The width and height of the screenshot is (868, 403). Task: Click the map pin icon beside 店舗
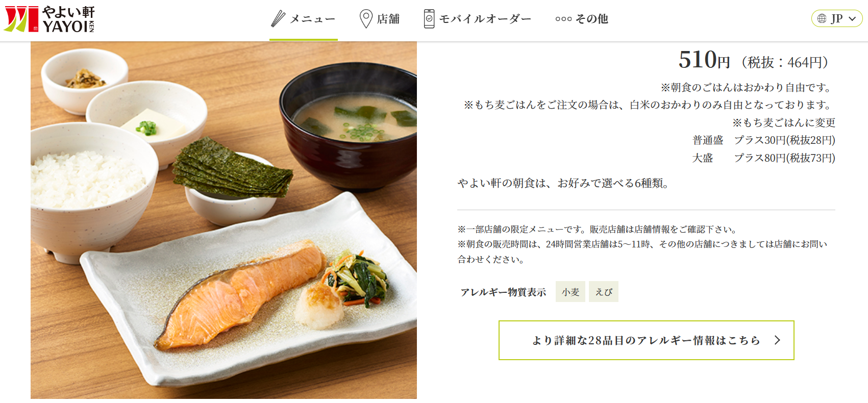point(366,19)
